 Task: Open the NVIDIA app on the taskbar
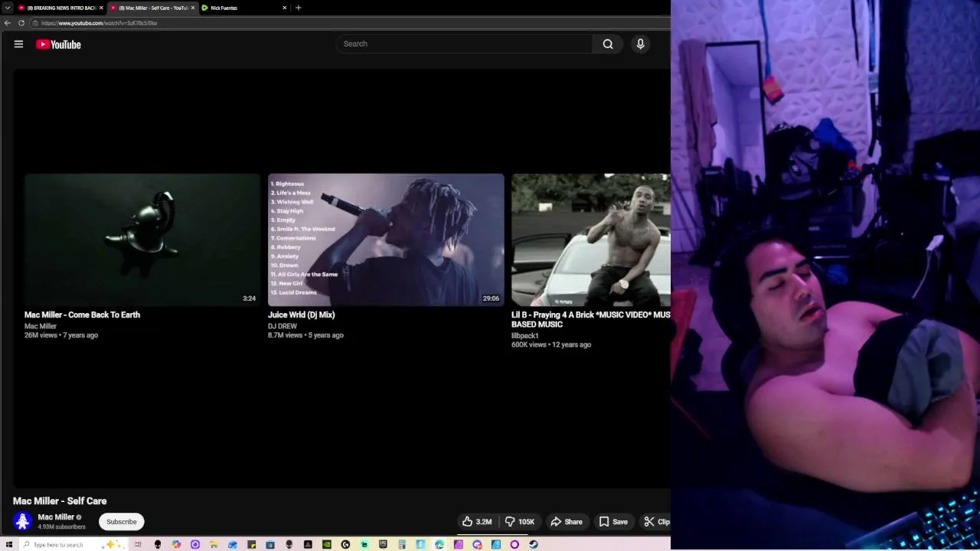327,544
